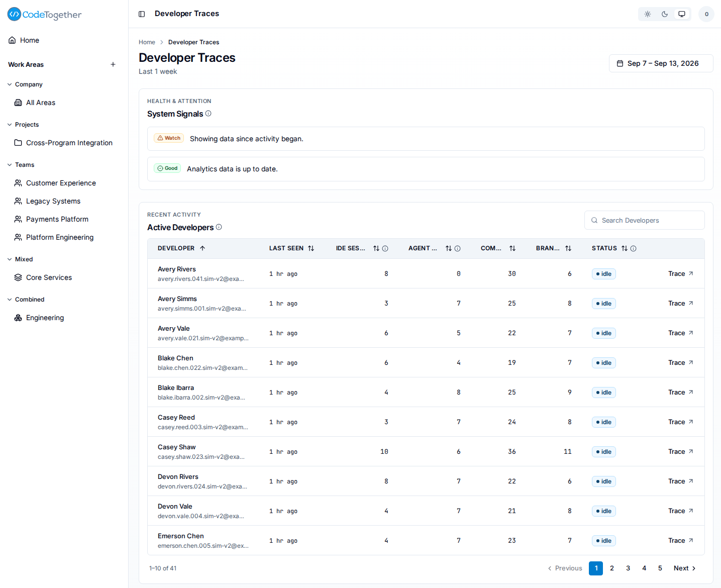The width and height of the screenshot is (721, 588).
Task: Focus the Search Developers field
Action: pyautogui.click(x=645, y=220)
